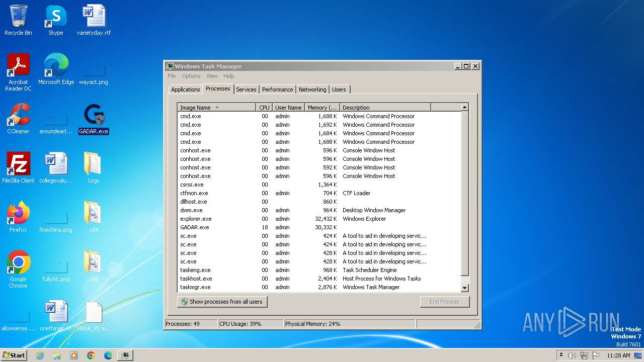Image resolution: width=644 pixels, height=362 pixels.
Task: Select dwm.exe process row
Action: (x=319, y=210)
